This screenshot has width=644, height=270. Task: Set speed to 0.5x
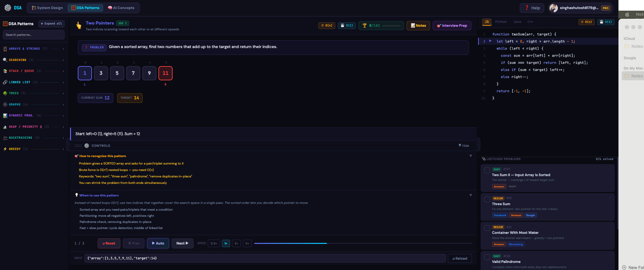click(x=214, y=244)
